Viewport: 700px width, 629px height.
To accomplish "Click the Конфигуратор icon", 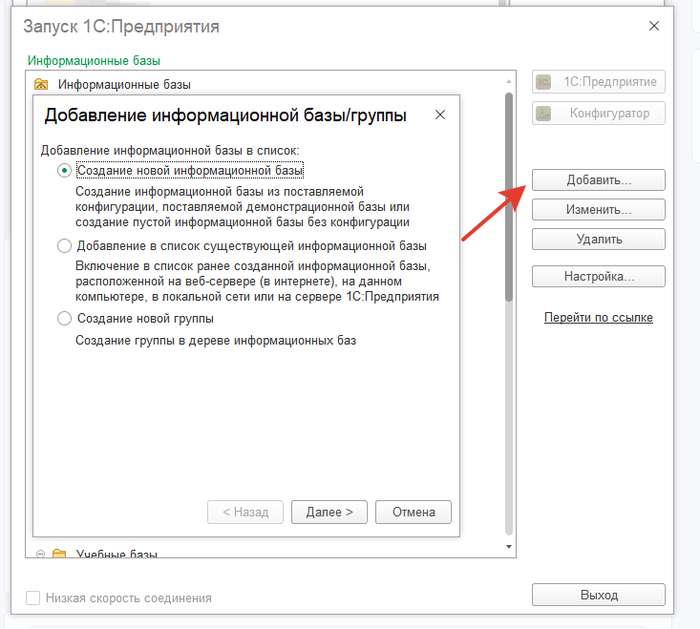I will [543, 113].
